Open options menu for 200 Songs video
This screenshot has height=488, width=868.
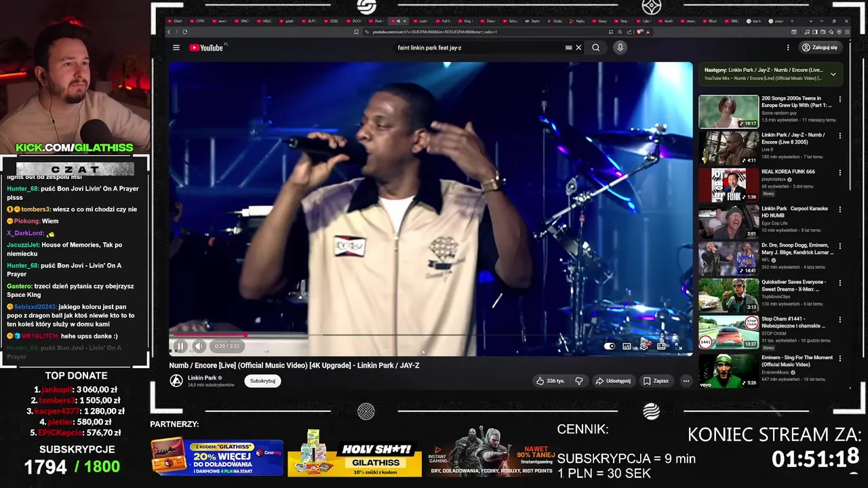840,99
